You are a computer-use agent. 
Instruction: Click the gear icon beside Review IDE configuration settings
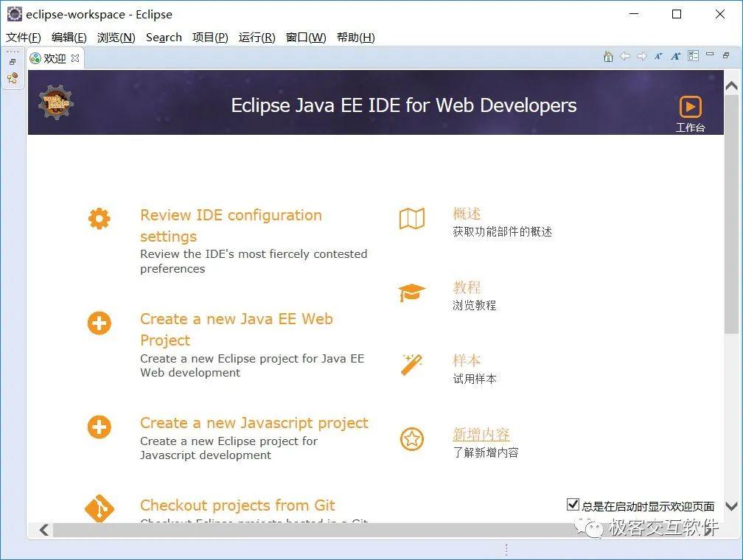tap(100, 218)
